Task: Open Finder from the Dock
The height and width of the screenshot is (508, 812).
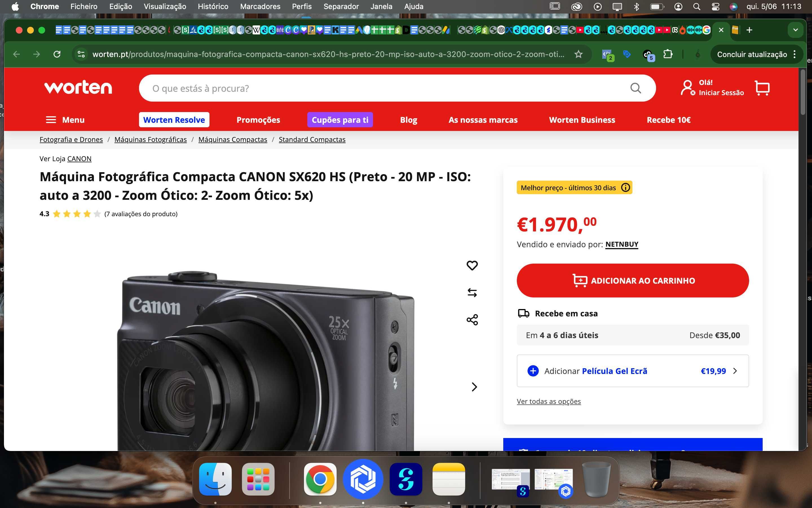Action: [215, 479]
